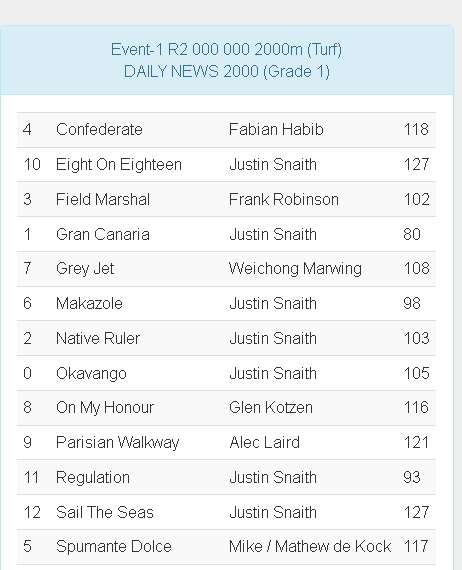
Task: Click the Parisian Walkway entry
Action: point(117,443)
